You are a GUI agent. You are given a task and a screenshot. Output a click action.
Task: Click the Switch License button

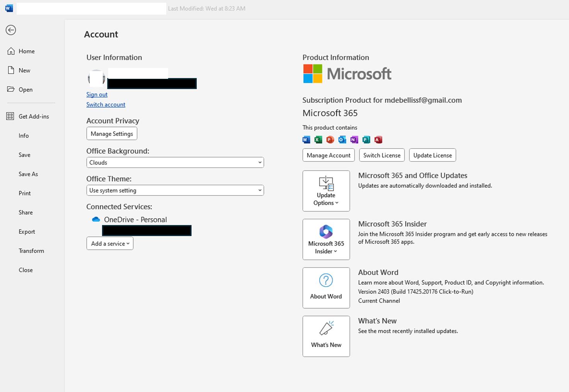click(x=382, y=155)
